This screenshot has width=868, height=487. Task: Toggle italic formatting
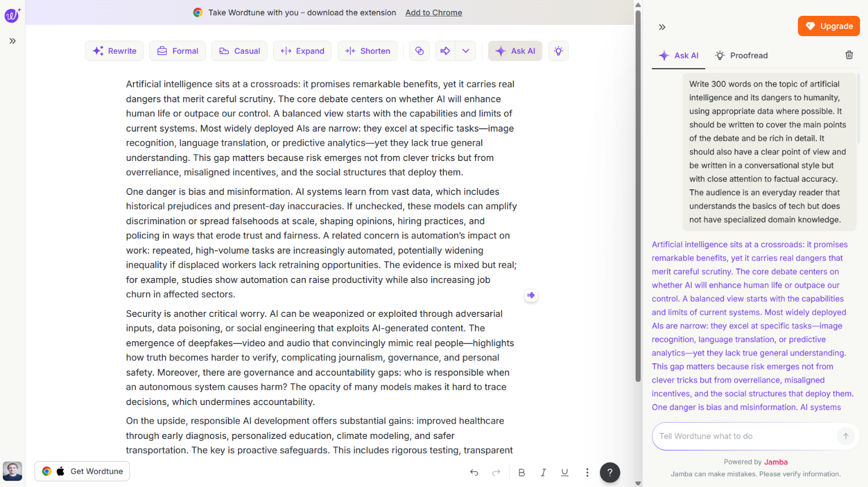[543, 472]
